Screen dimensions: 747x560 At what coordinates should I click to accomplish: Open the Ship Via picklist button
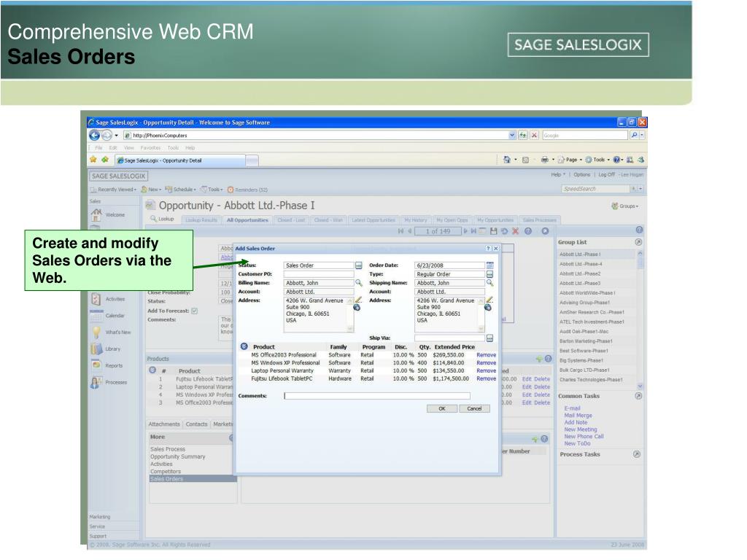click(x=489, y=338)
